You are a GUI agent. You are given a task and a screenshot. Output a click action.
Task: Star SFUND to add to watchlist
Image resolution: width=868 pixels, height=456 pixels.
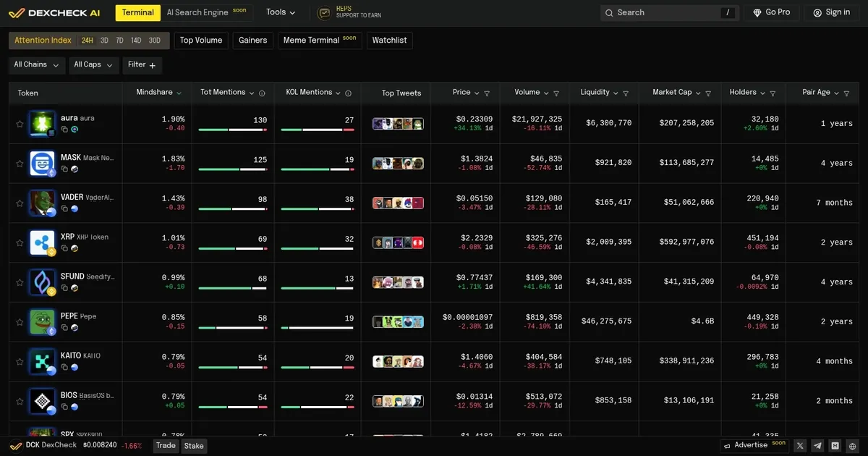tap(20, 282)
